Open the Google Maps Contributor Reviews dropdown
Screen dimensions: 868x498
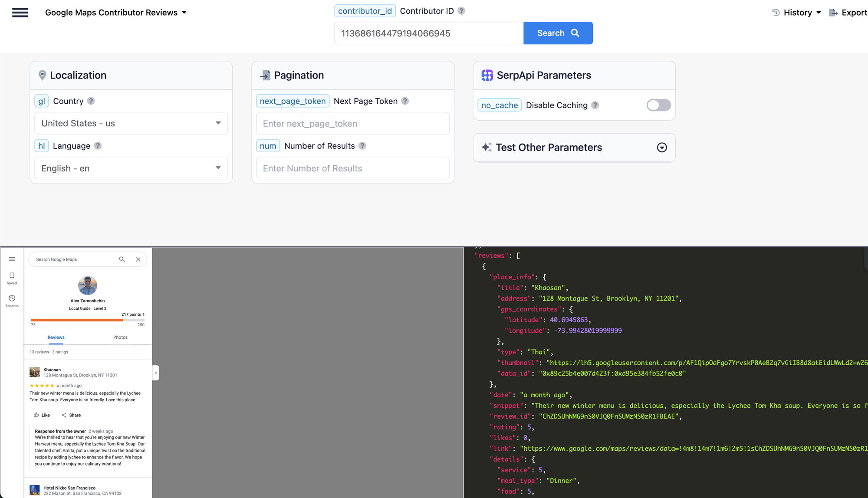coord(116,13)
